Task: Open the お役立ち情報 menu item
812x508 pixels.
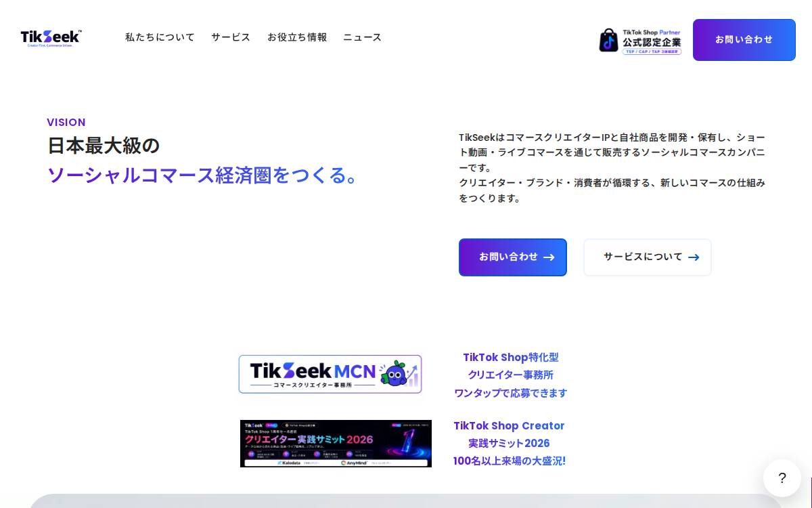Action: 297,37
